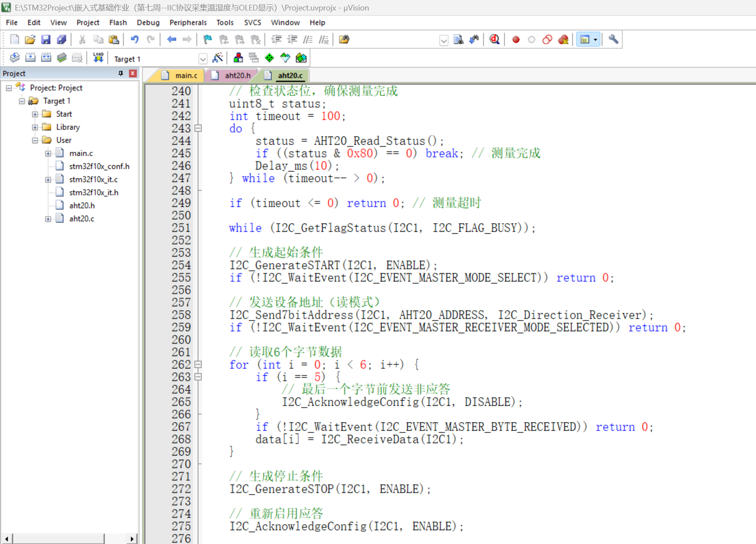Viewport: 756px width, 544px height.
Task: Click the Project panel horizontal scrollbar thumb
Action: [x=58, y=539]
